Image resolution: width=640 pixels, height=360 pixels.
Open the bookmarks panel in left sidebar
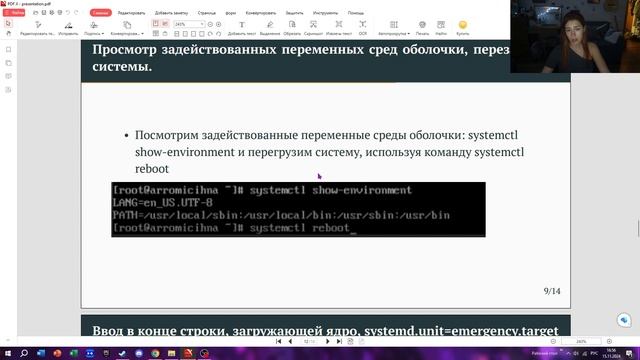(x=9, y=50)
